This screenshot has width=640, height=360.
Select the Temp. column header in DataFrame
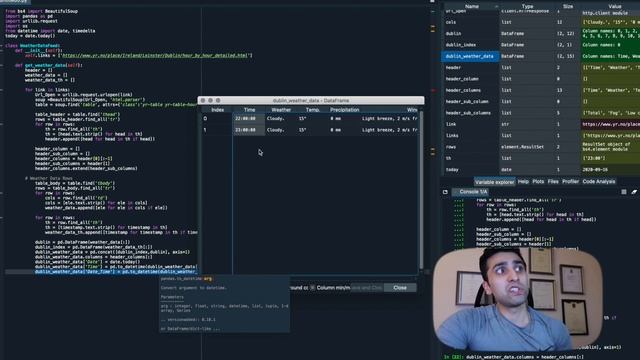313,110
